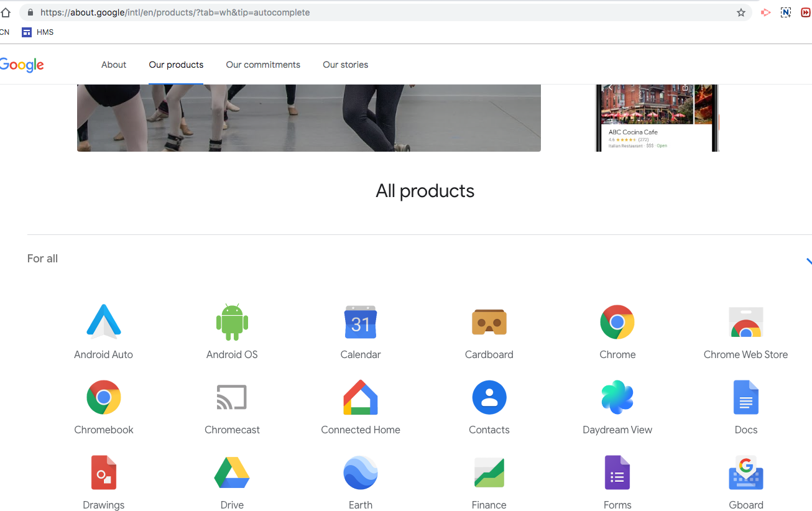Click the Android OS label text
The height and width of the screenshot is (511, 812).
click(232, 354)
